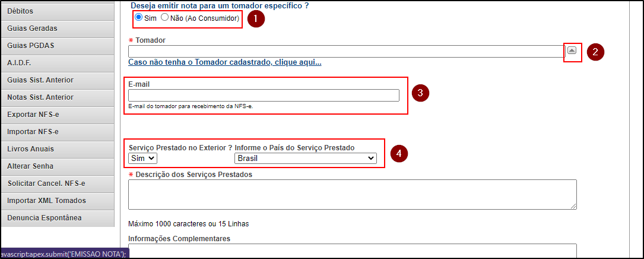Image resolution: width=644 pixels, height=259 pixels.
Task: Select A.I.D.F. from the sidebar
Action: (57, 63)
